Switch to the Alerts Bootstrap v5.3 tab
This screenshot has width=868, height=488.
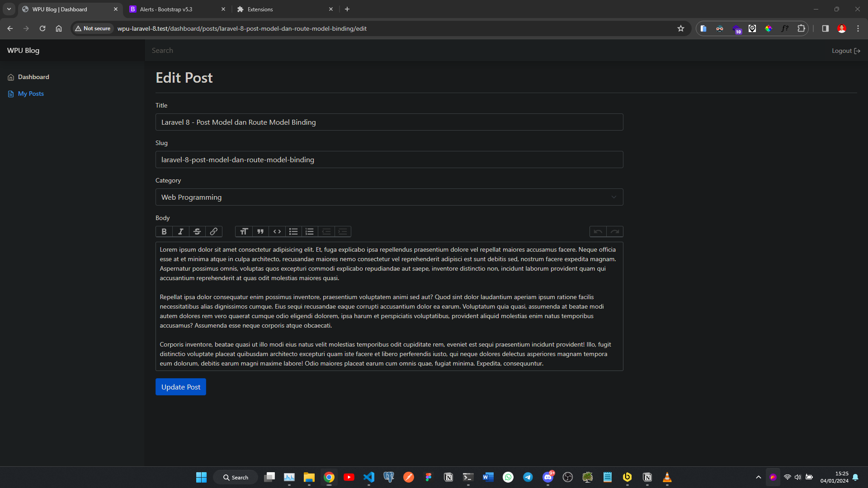[x=165, y=9]
